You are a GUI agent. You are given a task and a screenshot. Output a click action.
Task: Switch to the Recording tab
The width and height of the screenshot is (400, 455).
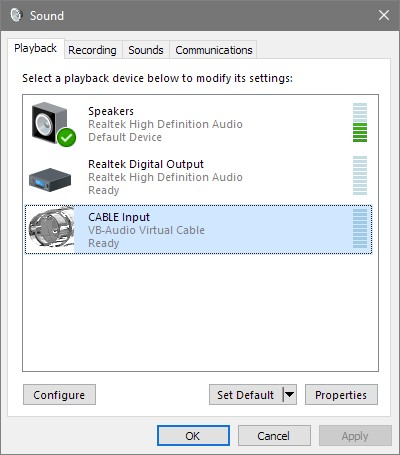pos(92,50)
